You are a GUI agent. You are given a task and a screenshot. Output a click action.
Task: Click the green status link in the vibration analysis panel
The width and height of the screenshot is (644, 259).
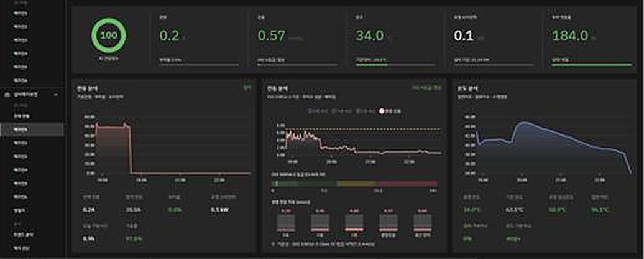click(x=427, y=88)
